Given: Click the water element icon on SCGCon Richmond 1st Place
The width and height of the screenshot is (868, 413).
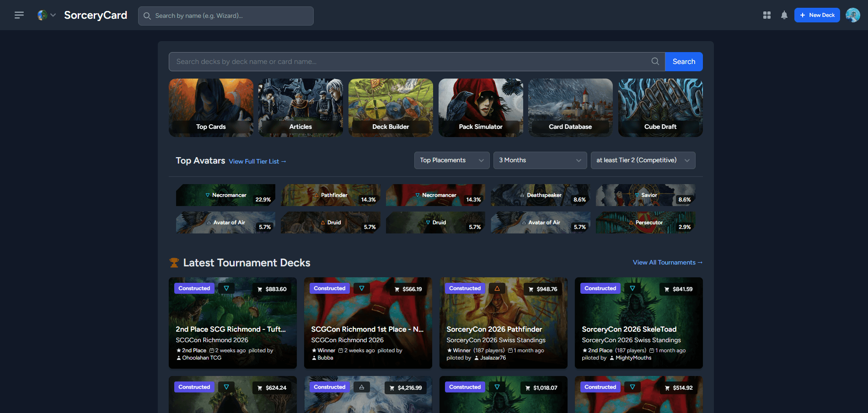Looking at the screenshot, I should (x=361, y=288).
